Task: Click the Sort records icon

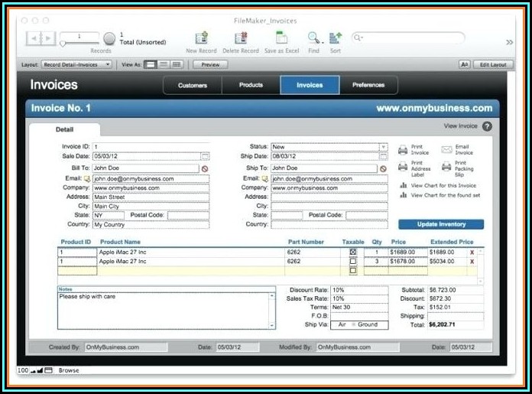Action: [336, 37]
